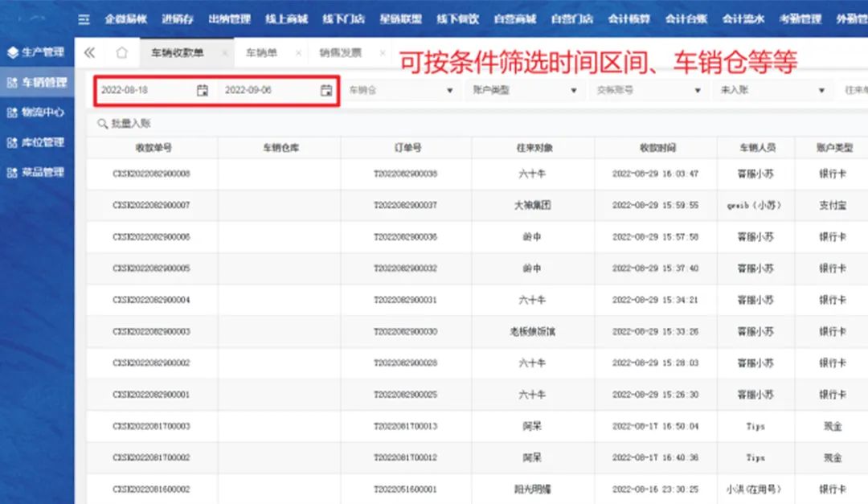Screen dimensions: 868x504
Task: Click the 物流中心 sidebar icon
Action: point(12,113)
